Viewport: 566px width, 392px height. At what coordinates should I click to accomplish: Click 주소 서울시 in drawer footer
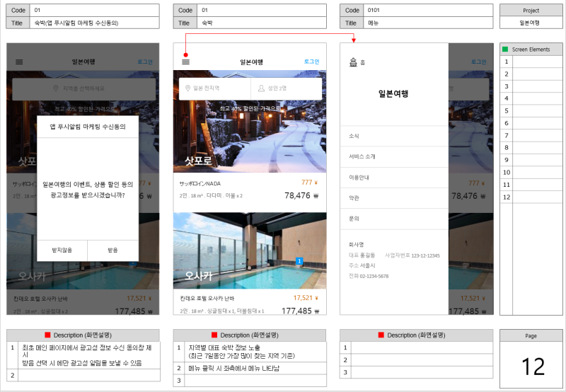[362, 265]
